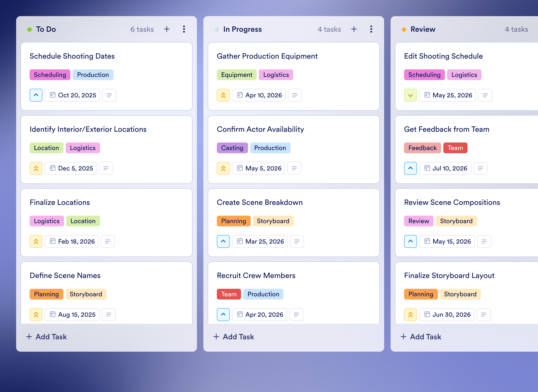Click Add Task under Review column
538x392 pixels.
[x=421, y=337]
